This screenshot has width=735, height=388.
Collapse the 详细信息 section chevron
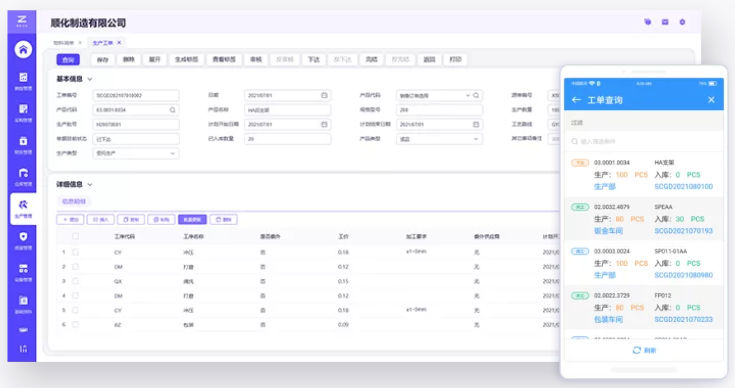coord(90,185)
